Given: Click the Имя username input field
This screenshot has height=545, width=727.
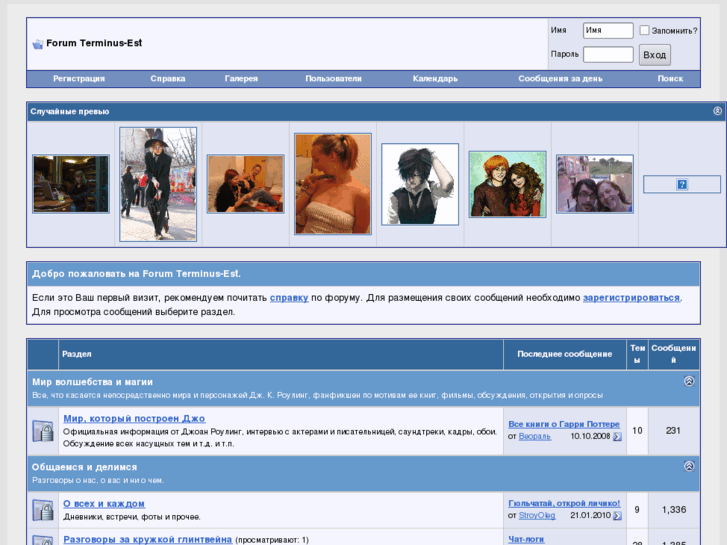Looking at the screenshot, I should pyautogui.click(x=608, y=31).
